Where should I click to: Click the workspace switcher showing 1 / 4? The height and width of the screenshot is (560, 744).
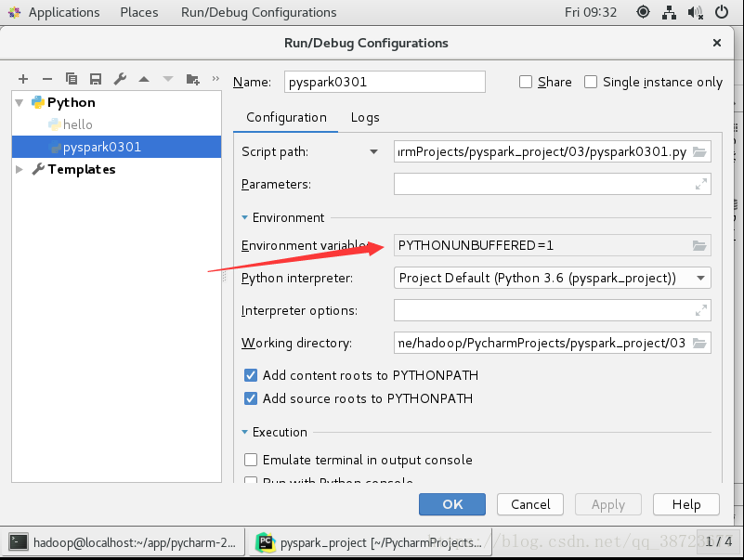718,541
